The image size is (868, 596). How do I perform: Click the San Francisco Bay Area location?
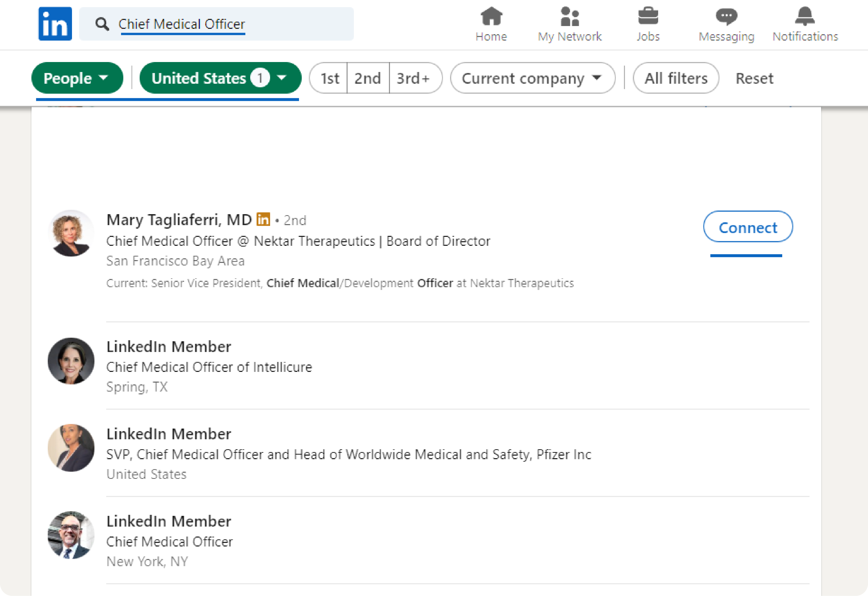click(176, 261)
